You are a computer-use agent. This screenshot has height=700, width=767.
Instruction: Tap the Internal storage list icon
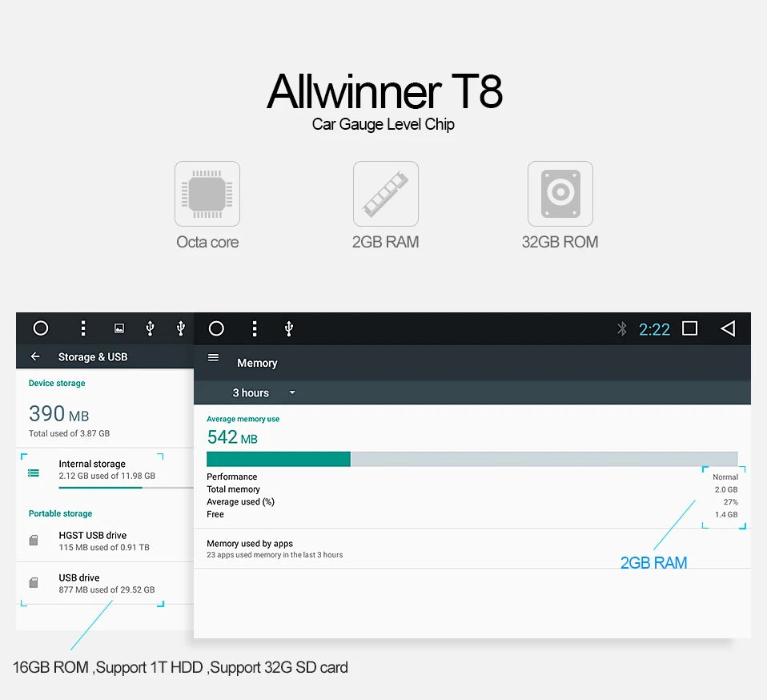pyautogui.click(x=34, y=473)
